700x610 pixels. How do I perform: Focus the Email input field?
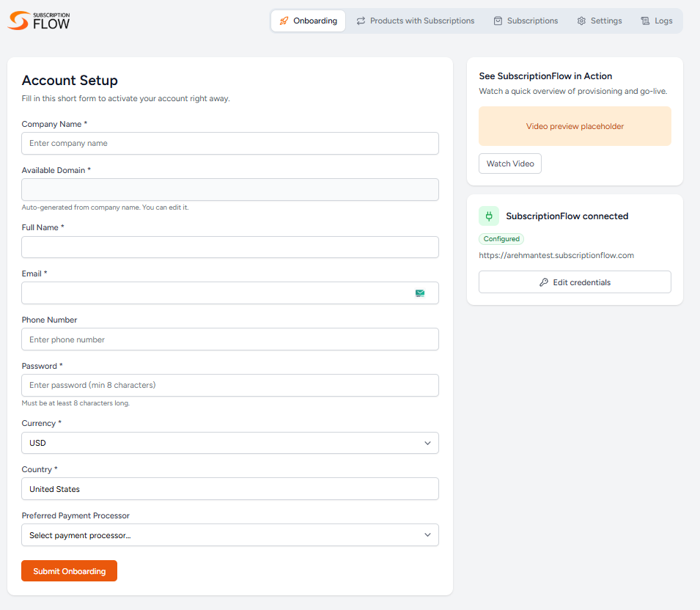click(230, 293)
